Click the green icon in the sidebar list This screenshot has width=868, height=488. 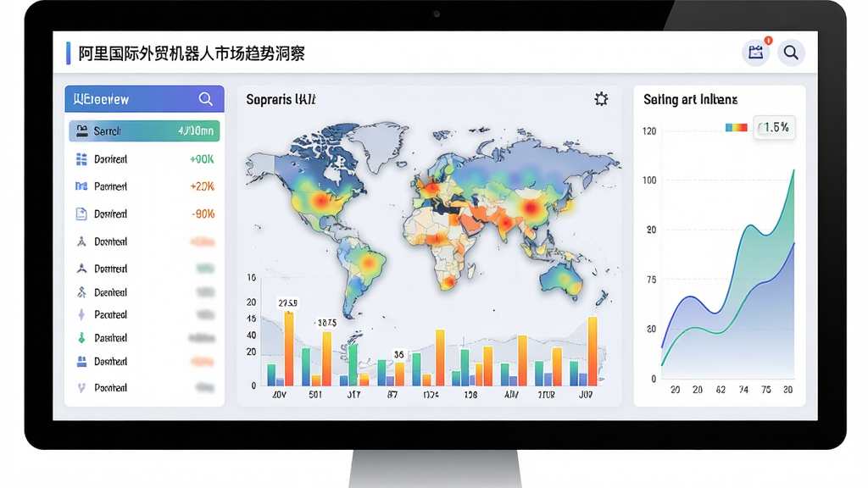[81, 337]
